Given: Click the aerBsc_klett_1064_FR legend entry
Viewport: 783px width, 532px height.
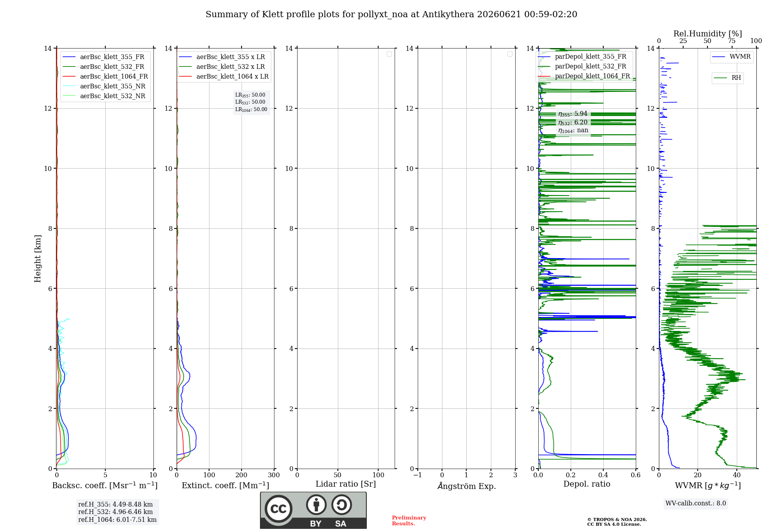Looking at the screenshot, I should pyautogui.click(x=106, y=76).
